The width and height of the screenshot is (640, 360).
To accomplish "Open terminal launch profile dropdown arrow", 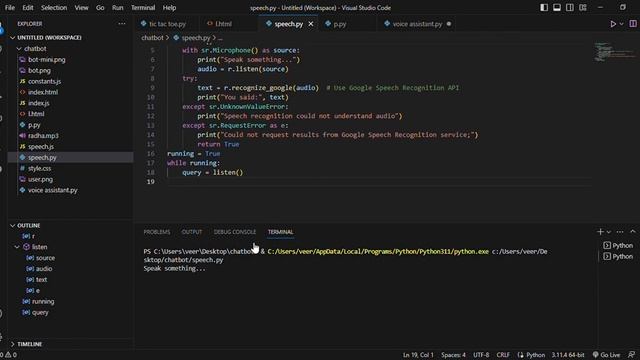I will pyautogui.click(x=609, y=232).
